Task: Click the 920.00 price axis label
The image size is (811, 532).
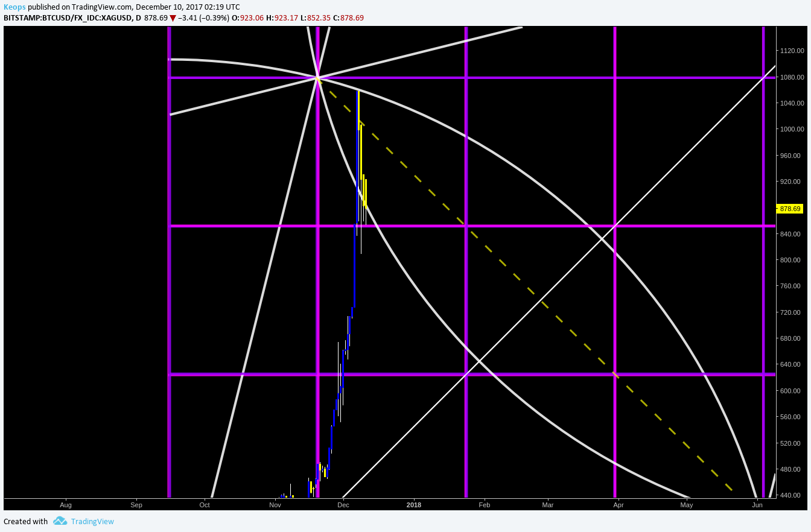Action: click(x=792, y=182)
